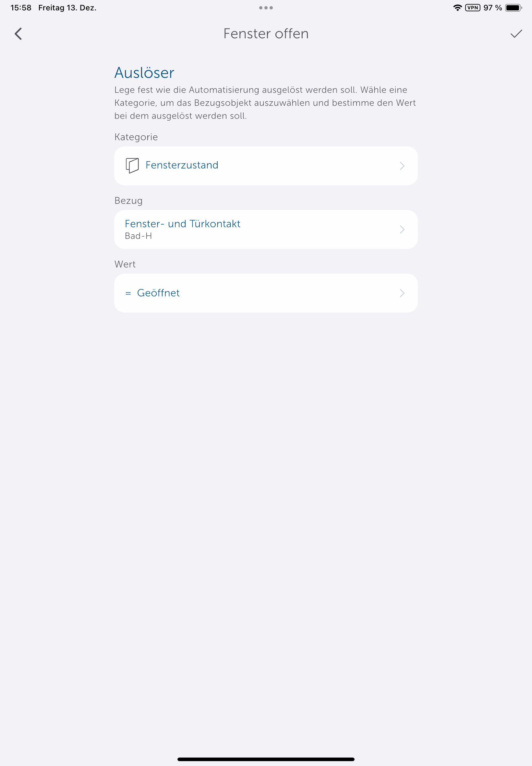Screen dimensions: 532x766
Task: Tap the VPN indicator badge
Action: pos(472,8)
